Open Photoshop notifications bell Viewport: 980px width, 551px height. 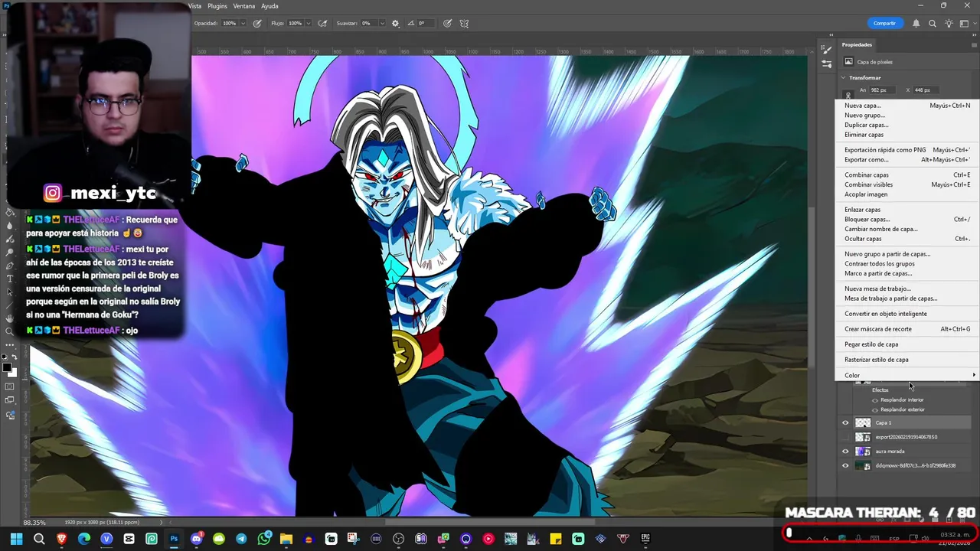[916, 23]
